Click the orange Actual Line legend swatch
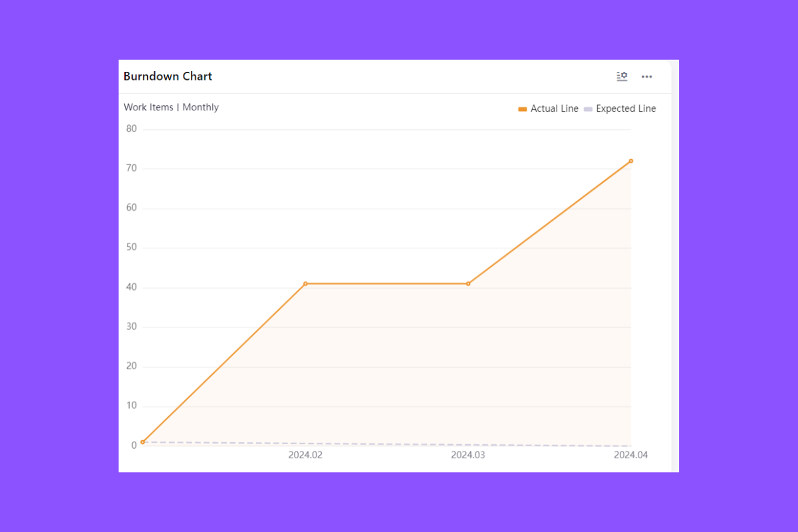798x532 pixels. tap(521, 108)
